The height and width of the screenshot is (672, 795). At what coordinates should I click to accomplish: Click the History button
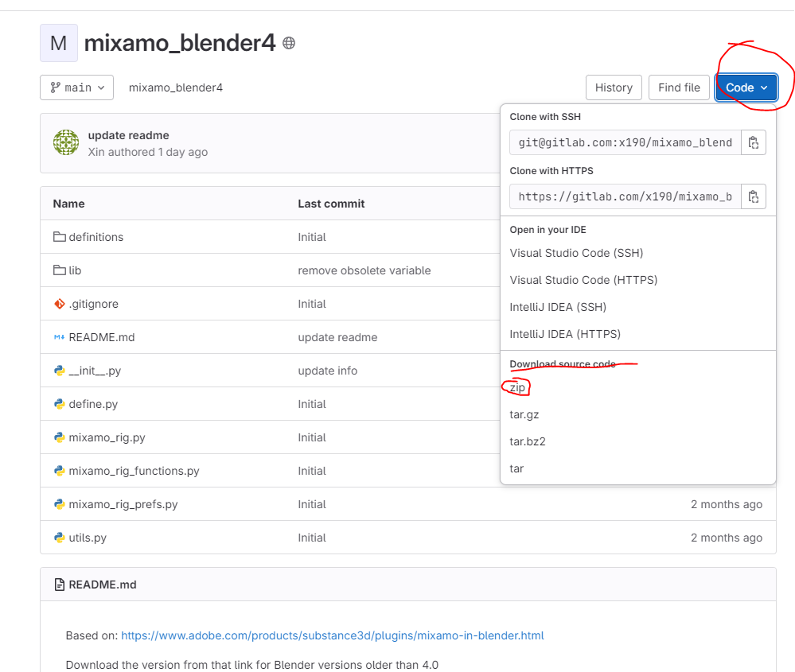(614, 87)
